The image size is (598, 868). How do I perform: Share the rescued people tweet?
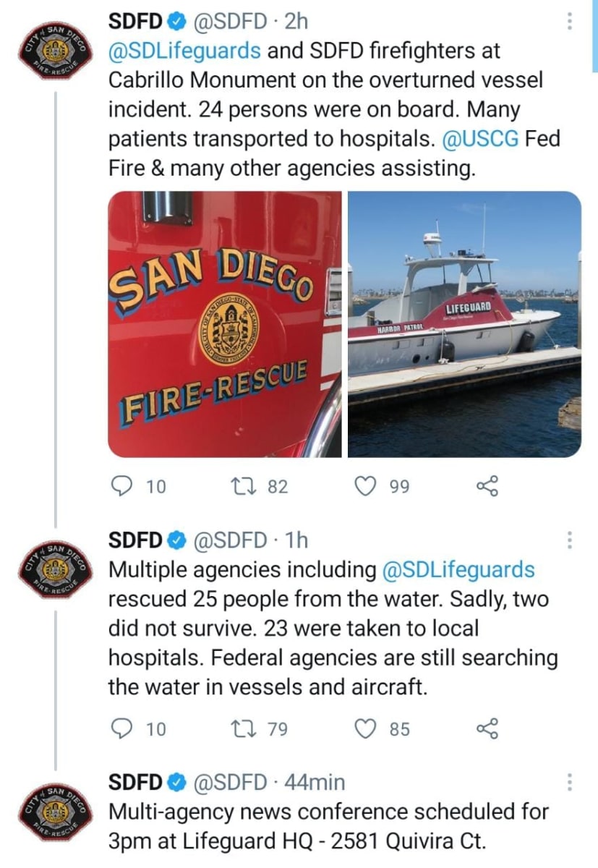click(488, 728)
